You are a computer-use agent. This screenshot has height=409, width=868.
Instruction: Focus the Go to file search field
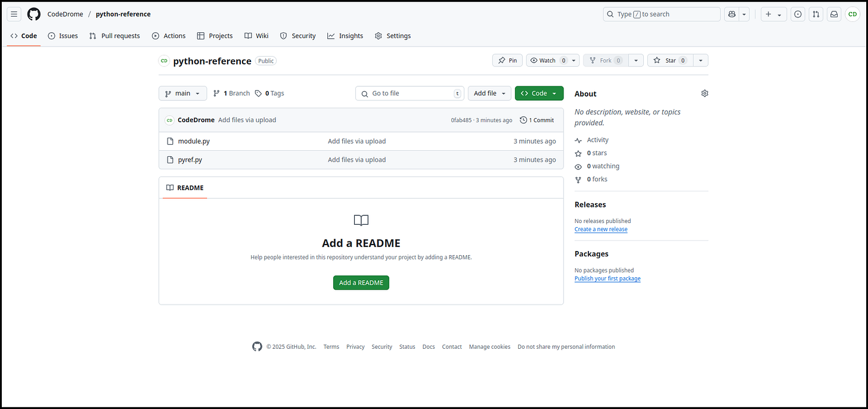click(x=410, y=93)
